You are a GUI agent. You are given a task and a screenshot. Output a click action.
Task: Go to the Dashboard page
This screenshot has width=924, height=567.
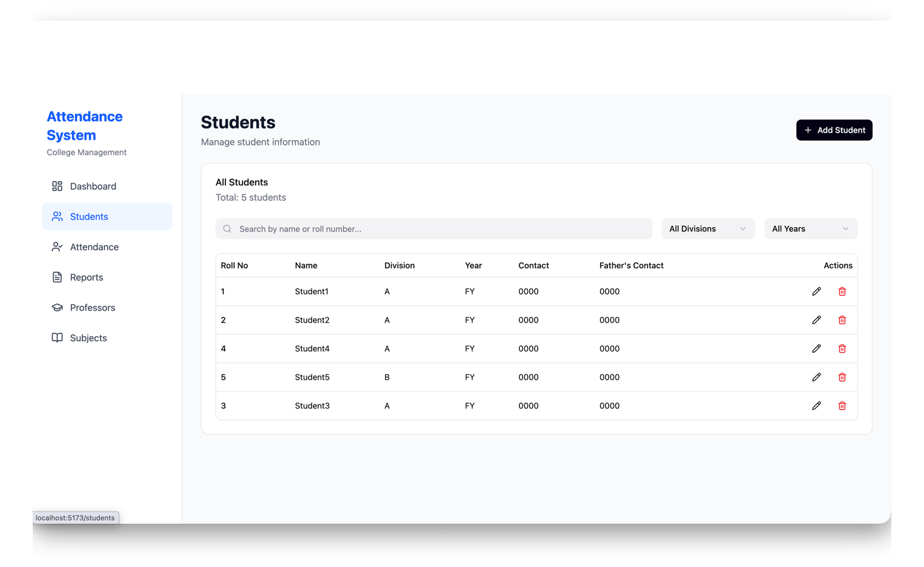93,187
